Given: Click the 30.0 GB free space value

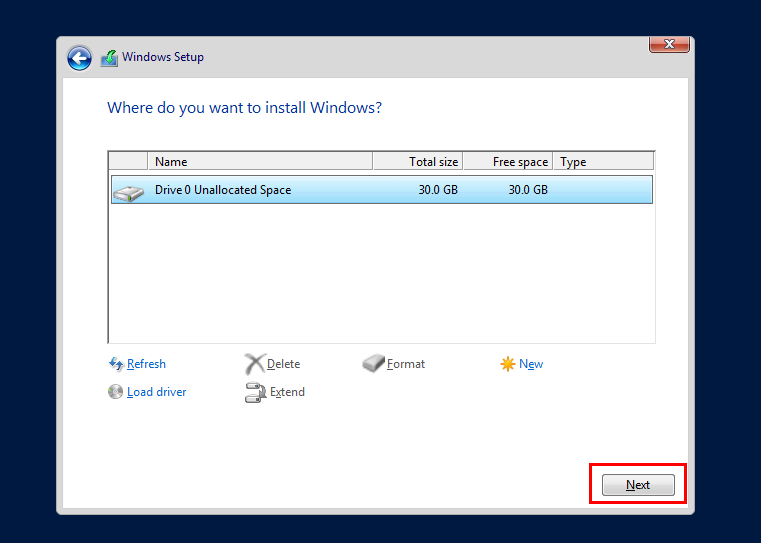Looking at the screenshot, I should (x=528, y=190).
